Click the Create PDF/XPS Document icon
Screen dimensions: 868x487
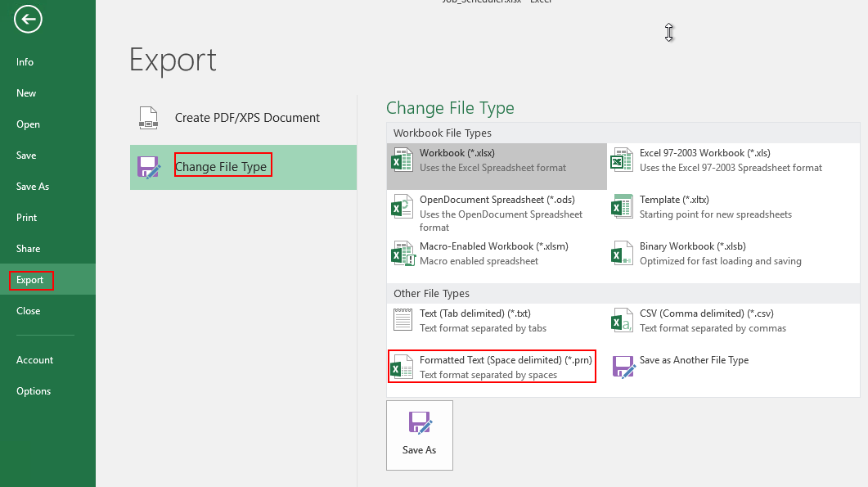pyautogui.click(x=148, y=118)
